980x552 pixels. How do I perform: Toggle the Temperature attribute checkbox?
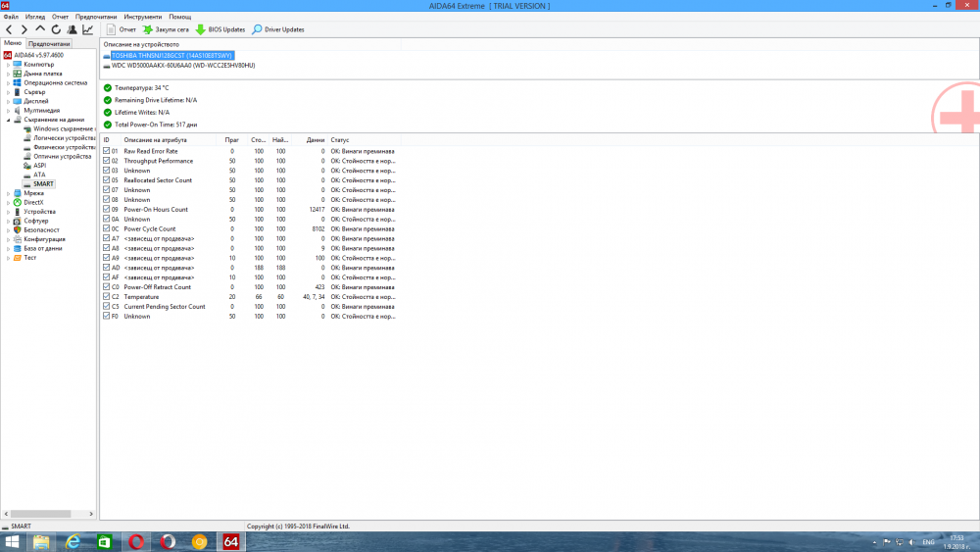coord(106,296)
